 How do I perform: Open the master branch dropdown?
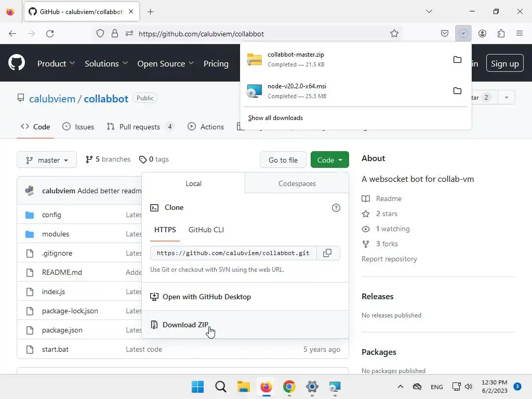point(47,160)
